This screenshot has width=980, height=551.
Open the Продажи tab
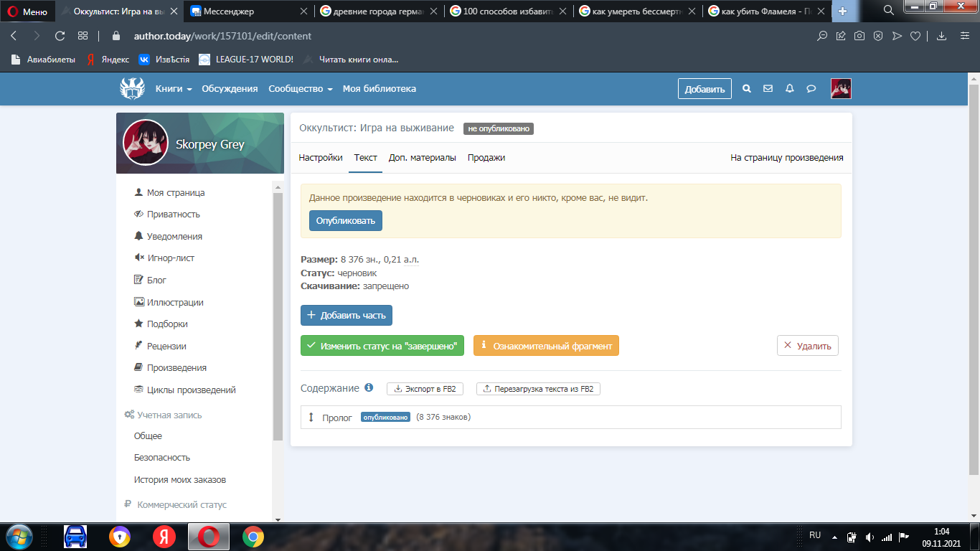click(486, 158)
